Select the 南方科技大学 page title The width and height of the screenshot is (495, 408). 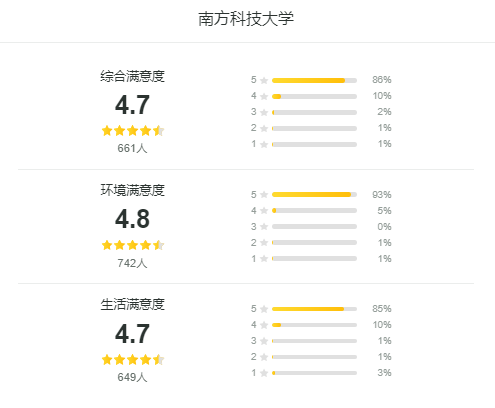pos(246,19)
